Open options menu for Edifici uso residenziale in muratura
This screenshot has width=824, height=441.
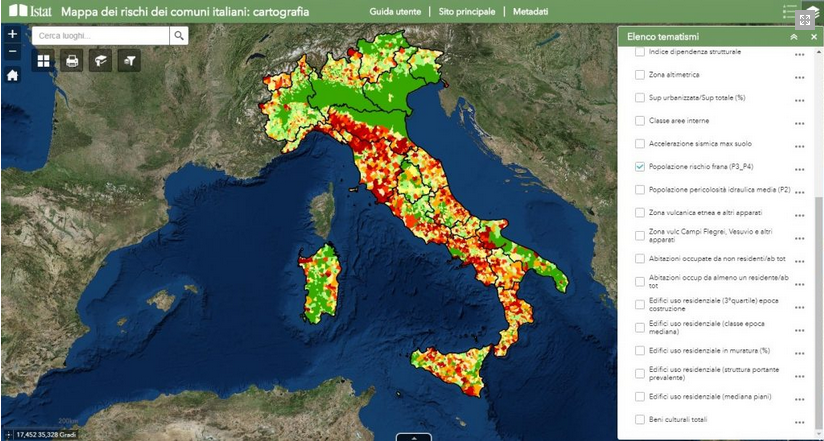click(x=799, y=352)
